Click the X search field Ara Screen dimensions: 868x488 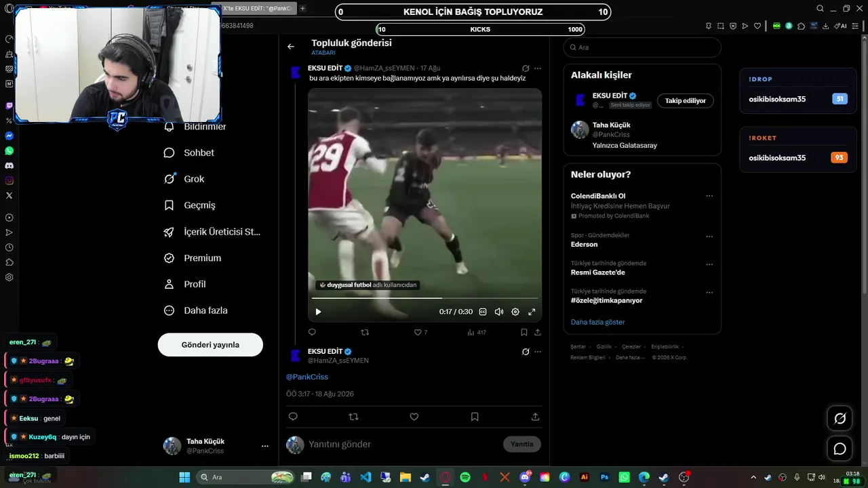point(642,47)
